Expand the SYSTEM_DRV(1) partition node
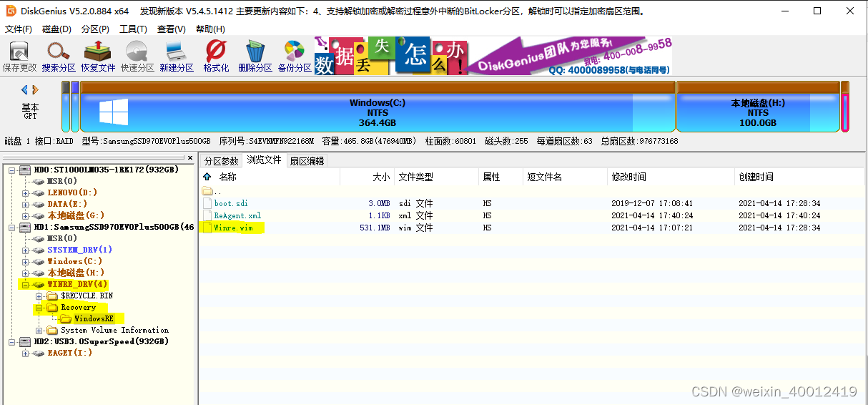 coord(25,250)
